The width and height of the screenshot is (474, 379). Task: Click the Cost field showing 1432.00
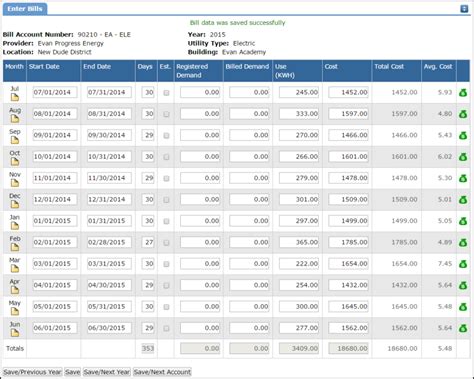pyautogui.click(x=348, y=285)
